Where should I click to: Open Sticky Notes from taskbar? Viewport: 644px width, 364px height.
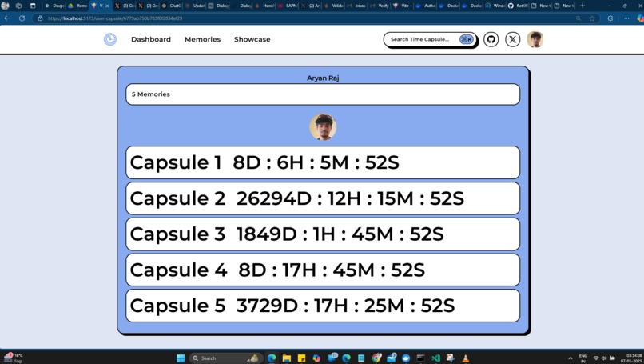click(301, 358)
